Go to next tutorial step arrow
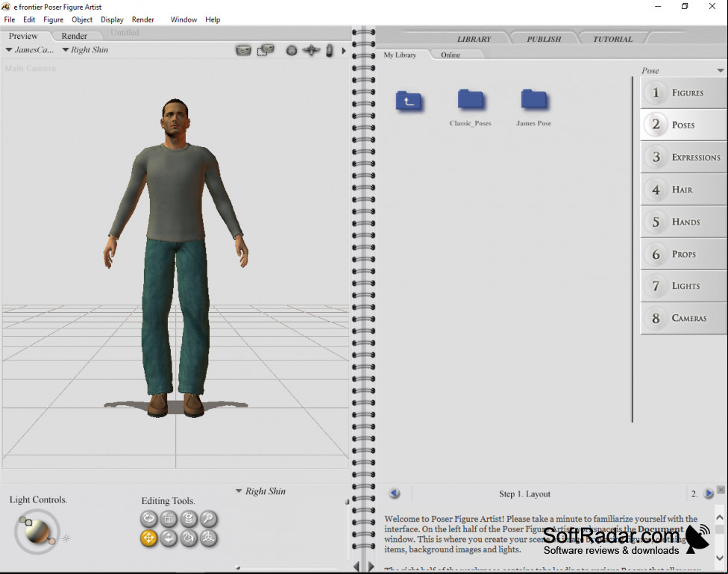 pyautogui.click(x=709, y=493)
